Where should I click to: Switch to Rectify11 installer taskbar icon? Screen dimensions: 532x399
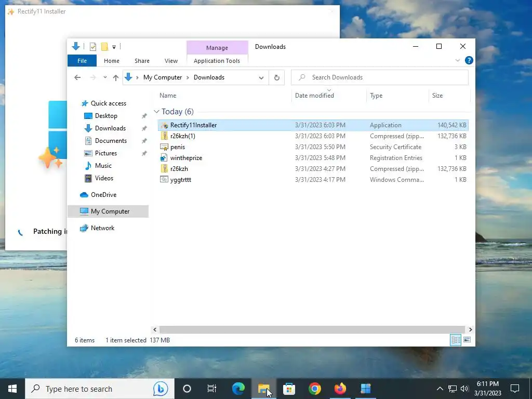pos(365,389)
